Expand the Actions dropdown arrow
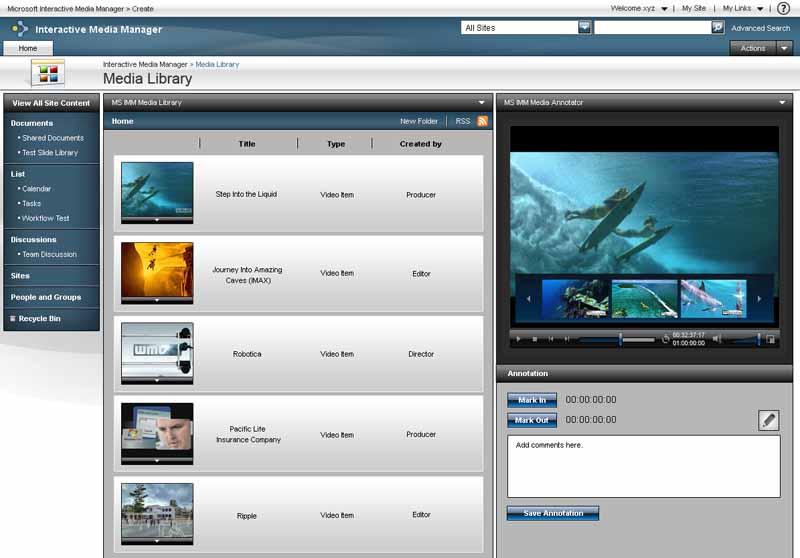 784,48
